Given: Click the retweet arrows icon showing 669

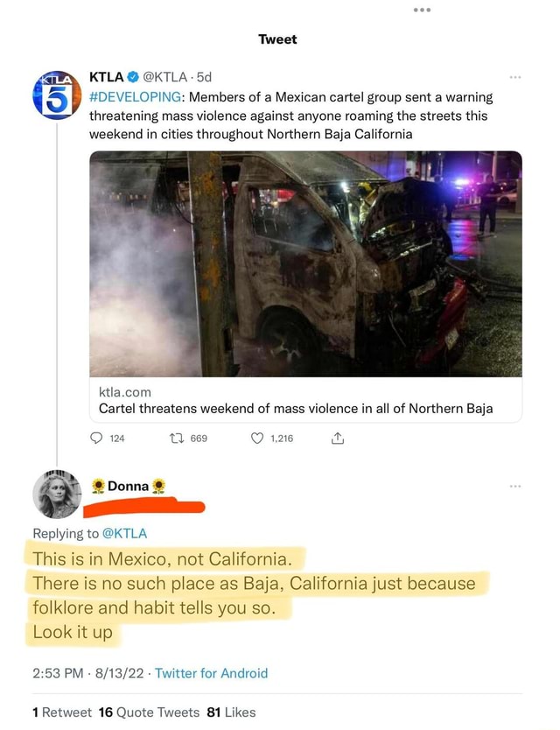Looking at the screenshot, I should [x=177, y=440].
